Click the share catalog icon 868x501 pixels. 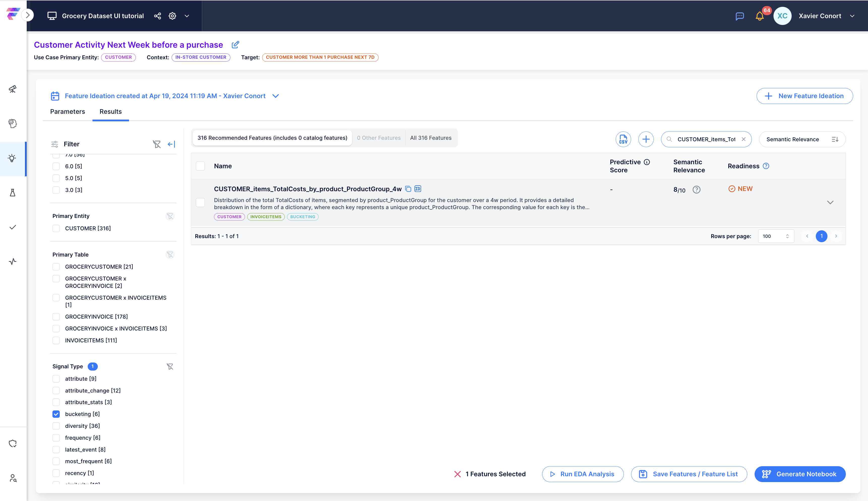[x=158, y=16]
